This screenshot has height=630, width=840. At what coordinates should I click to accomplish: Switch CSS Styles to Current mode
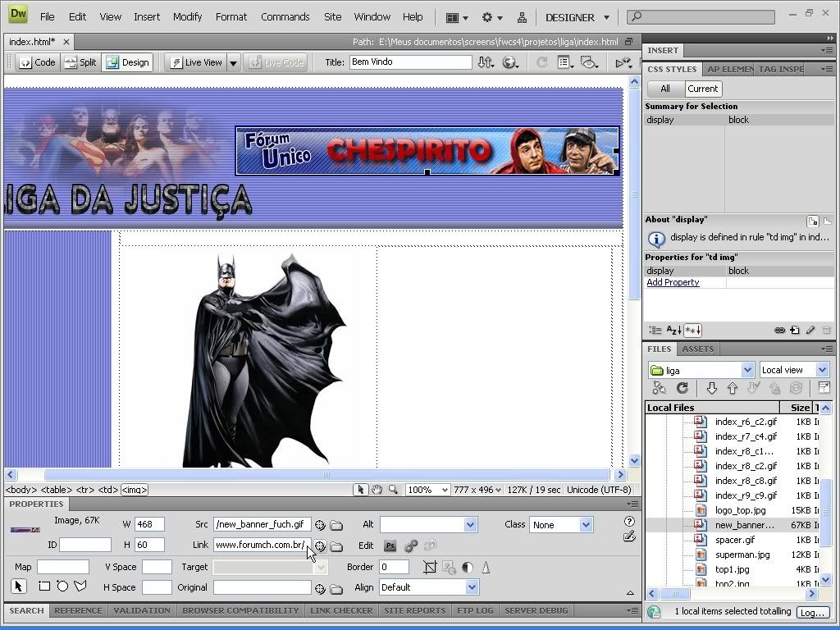pyautogui.click(x=703, y=89)
